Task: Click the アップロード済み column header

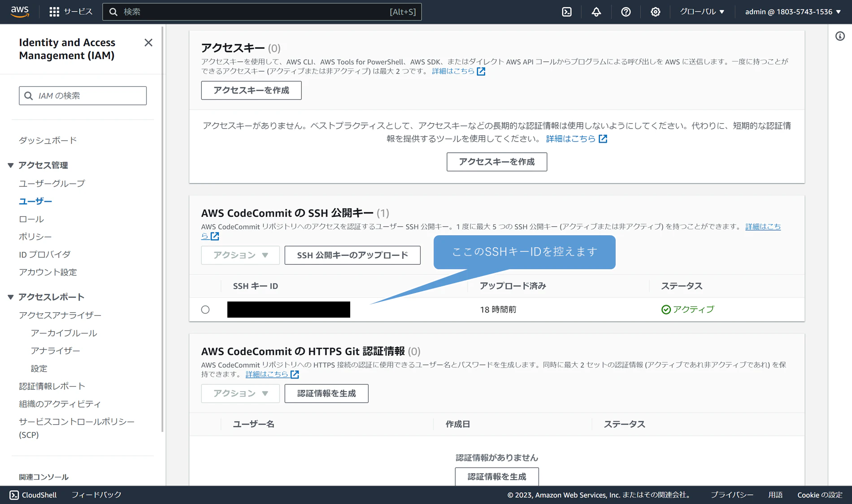Action: tap(513, 286)
